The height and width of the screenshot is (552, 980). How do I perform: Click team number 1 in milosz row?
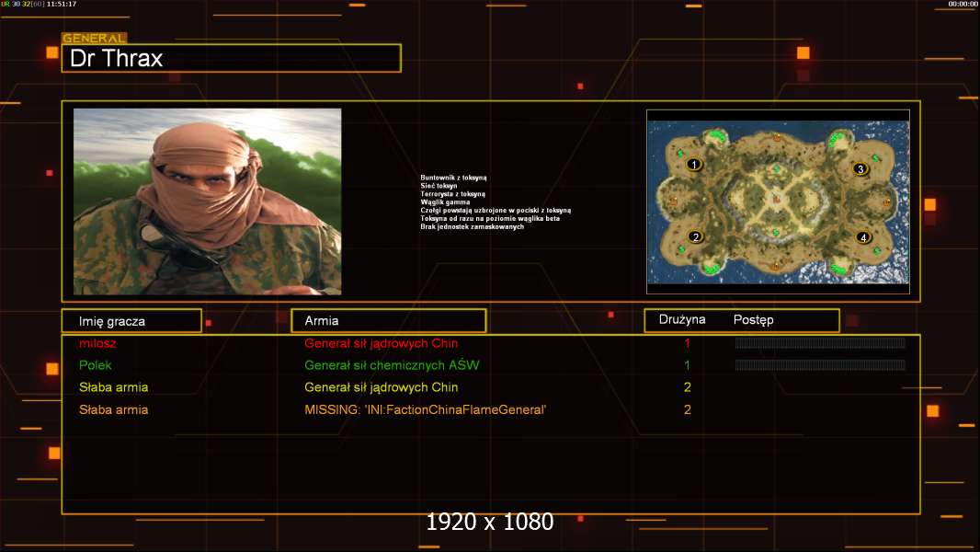click(x=687, y=343)
